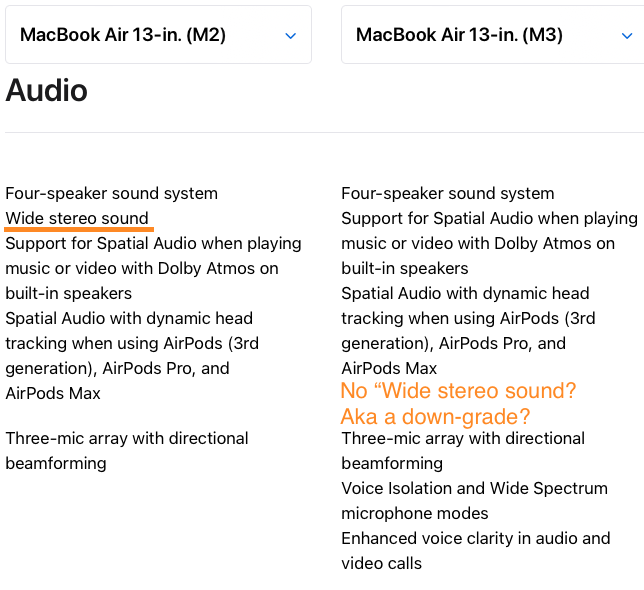Click the chevron arrow in the M3 selector

(626, 36)
